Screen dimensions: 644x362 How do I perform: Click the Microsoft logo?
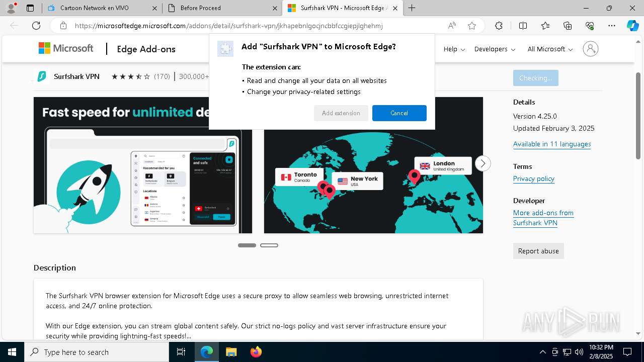[66, 48]
